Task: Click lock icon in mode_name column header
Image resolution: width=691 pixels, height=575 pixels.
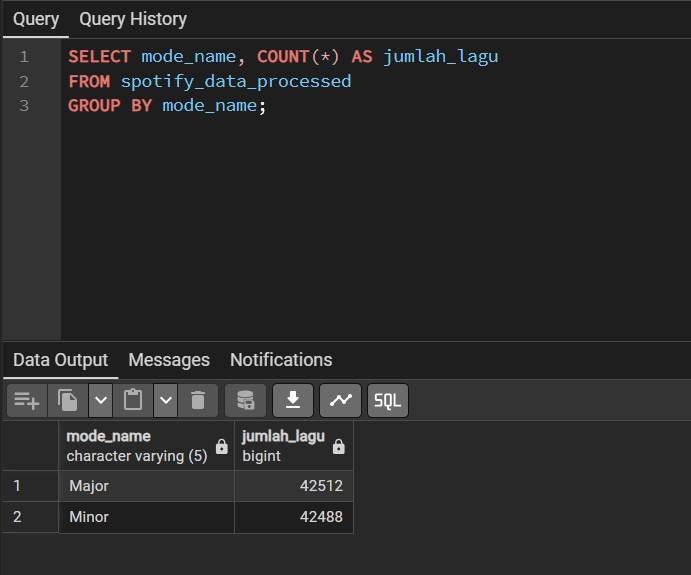Action: click(x=222, y=446)
